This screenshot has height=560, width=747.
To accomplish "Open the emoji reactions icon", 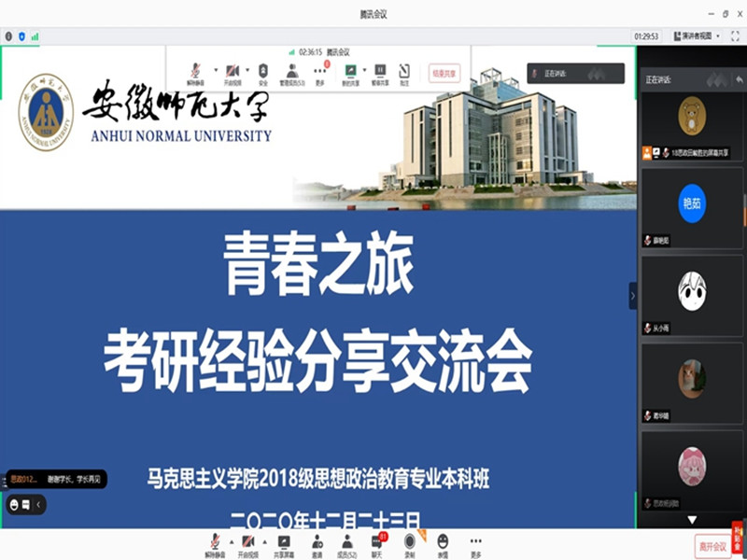I will tap(443, 542).
